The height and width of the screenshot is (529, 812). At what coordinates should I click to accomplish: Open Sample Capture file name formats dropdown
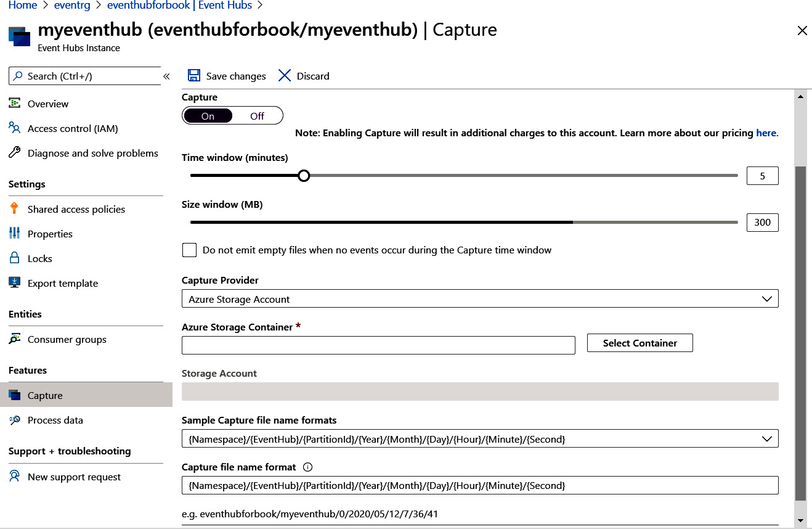(x=480, y=439)
